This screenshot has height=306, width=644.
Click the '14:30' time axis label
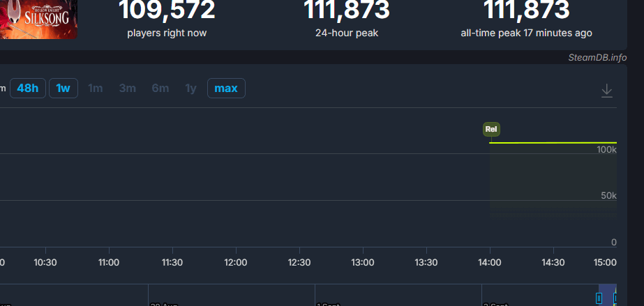click(553, 263)
